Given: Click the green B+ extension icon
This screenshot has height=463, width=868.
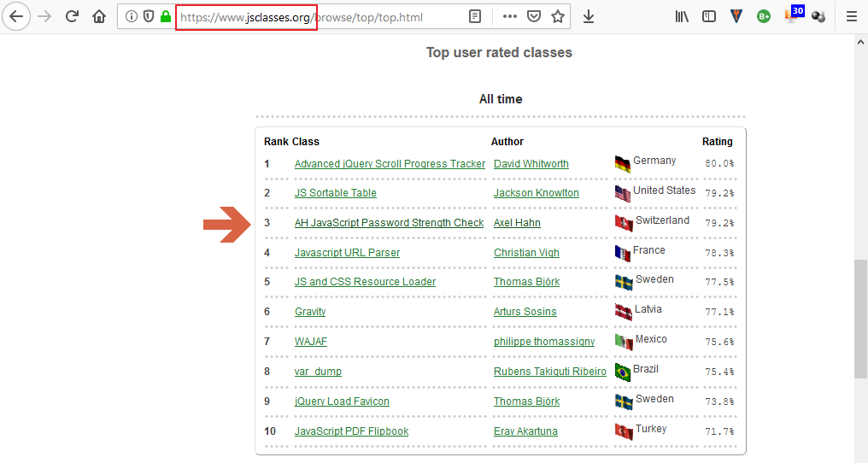Looking at the screenshot, I should 764,16.
